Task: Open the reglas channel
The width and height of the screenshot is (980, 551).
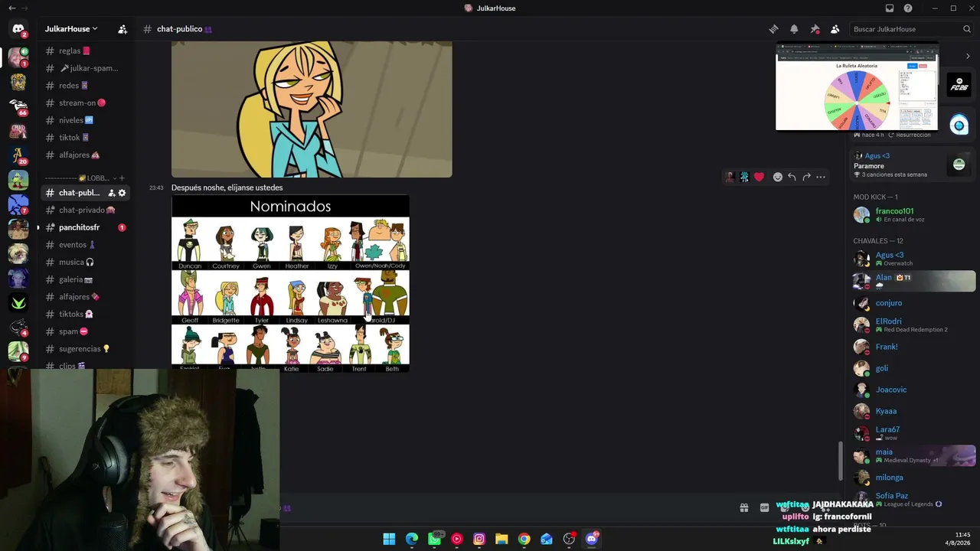Action: click(84, 51)
